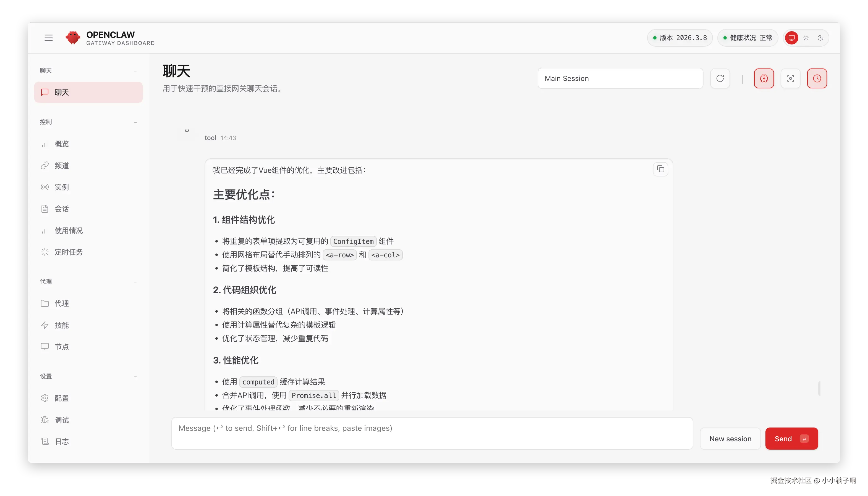This screenshot has width=868, height=496.
Task: Collapse the 代理 sidebar section
Action: [135, 282]
